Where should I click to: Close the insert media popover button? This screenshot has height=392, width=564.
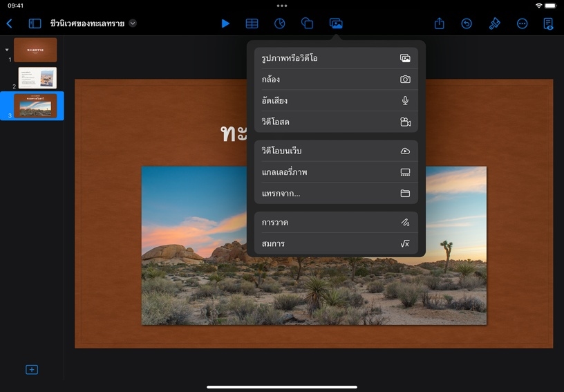coord(336,24)
